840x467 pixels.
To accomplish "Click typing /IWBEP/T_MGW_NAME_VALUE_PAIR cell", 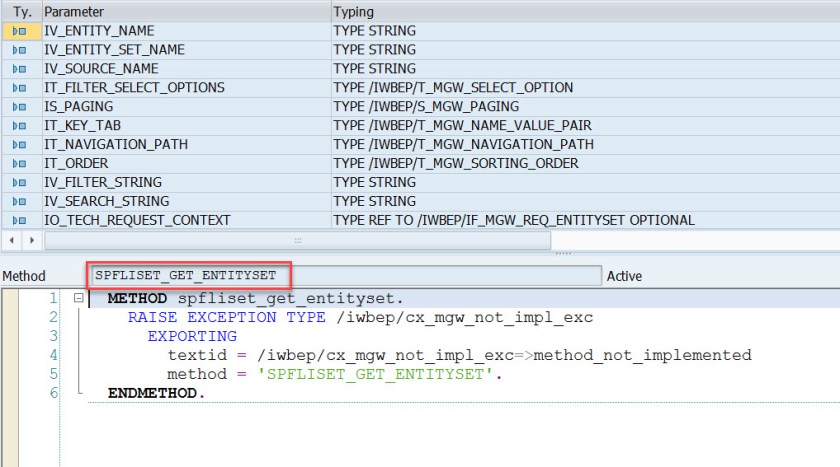I will point(586,126).
